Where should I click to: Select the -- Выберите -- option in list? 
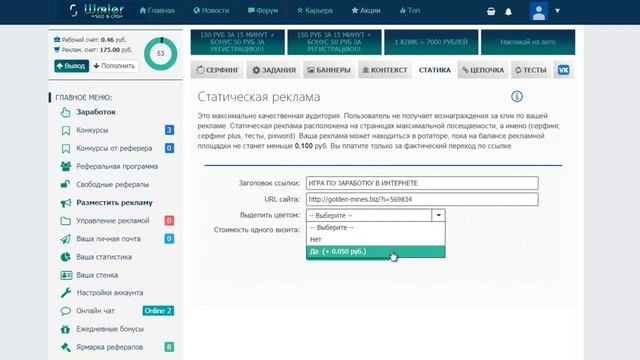coord(376,227)
